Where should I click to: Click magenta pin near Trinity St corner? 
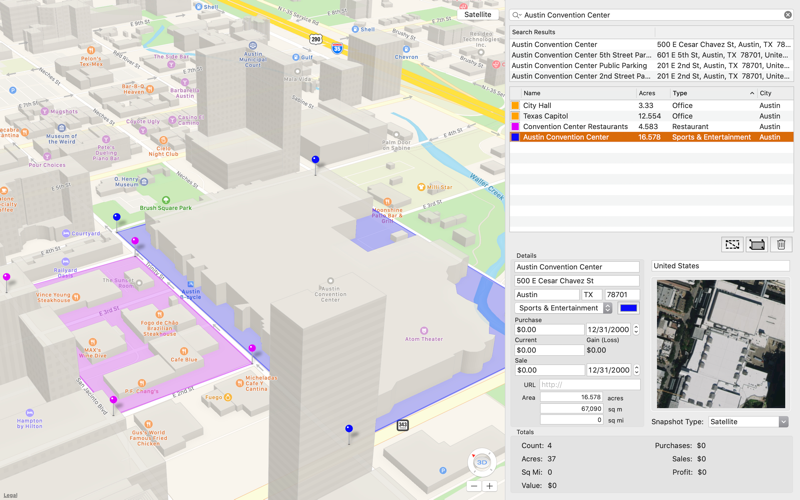pyautogui.click(x=135, y=240)
